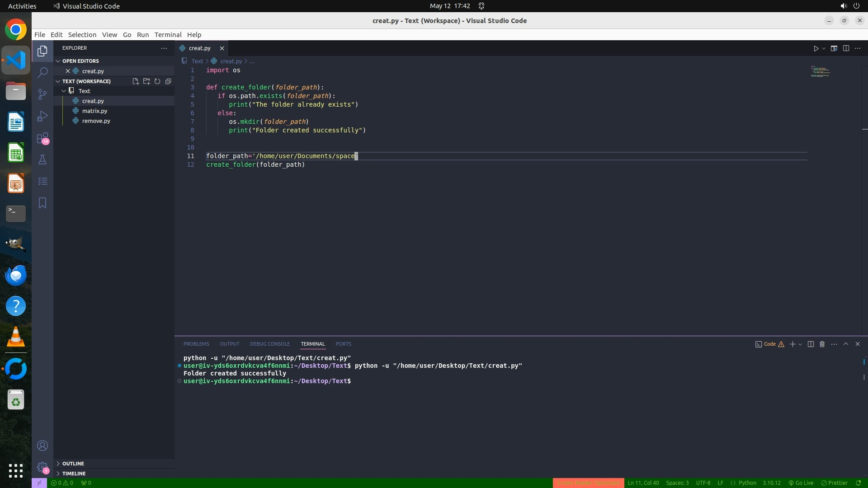This screenshot has width=868, height=488.
Task: Open the Source Control view
Action: [x=42, y=94]
